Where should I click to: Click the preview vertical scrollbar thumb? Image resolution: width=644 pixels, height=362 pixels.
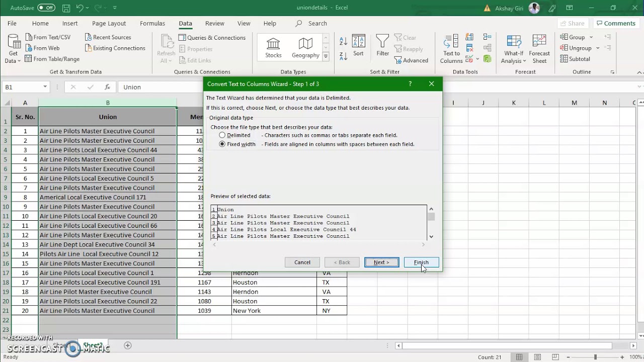(431, 217)
